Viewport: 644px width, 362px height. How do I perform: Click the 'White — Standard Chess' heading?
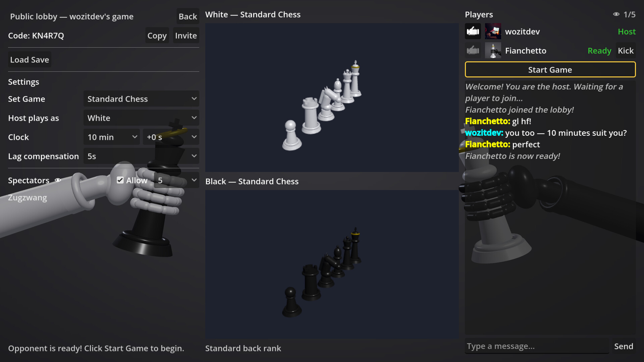(253, 14)
